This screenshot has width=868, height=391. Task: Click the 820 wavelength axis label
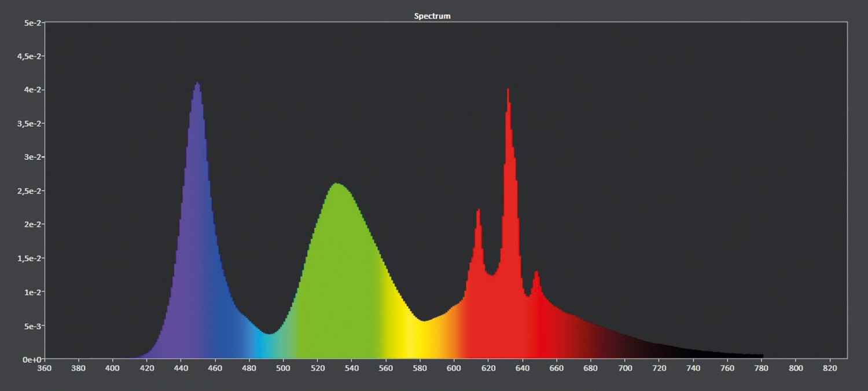[830, 368]
